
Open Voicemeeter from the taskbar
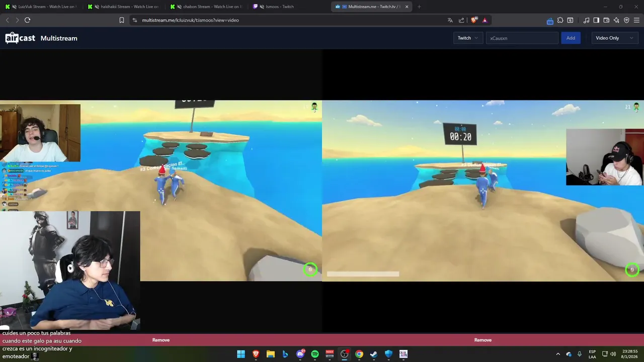[330, 354]
